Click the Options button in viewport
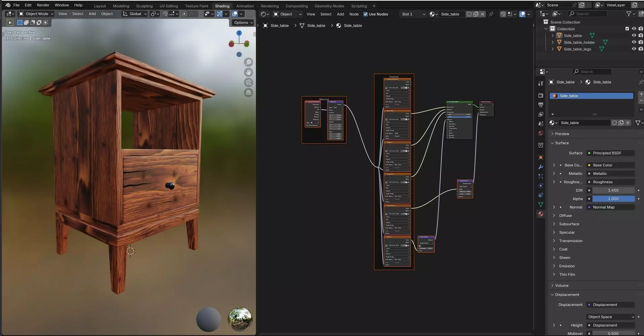 point(243,23)
